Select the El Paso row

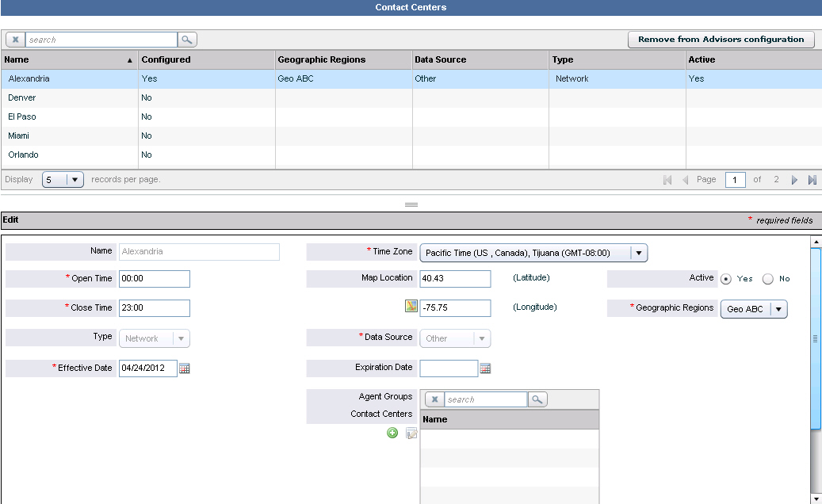pos(411,116)
